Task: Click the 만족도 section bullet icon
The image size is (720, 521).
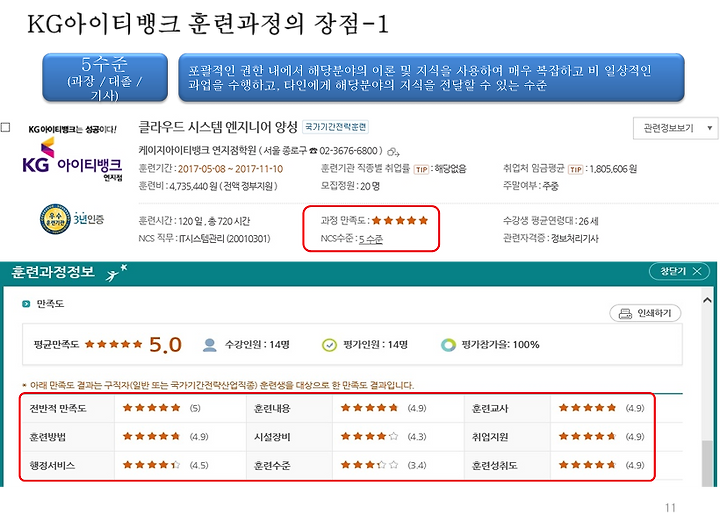Action: [x=26, y=304]
